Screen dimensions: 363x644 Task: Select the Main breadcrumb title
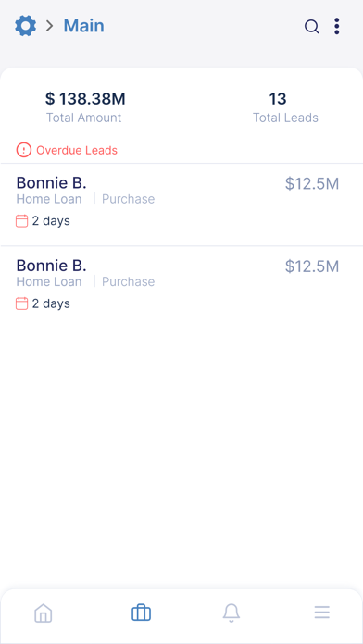(84, 26)
